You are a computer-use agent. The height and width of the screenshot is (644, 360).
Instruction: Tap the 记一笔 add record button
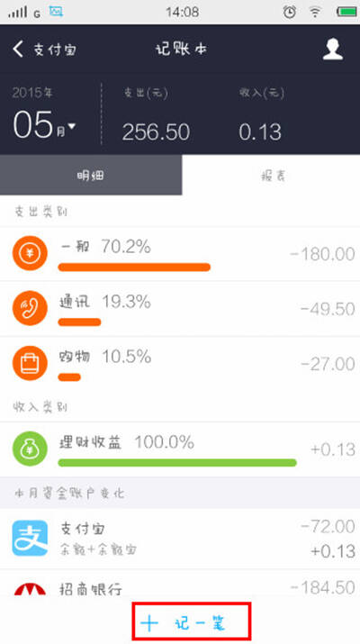point(192,621)
